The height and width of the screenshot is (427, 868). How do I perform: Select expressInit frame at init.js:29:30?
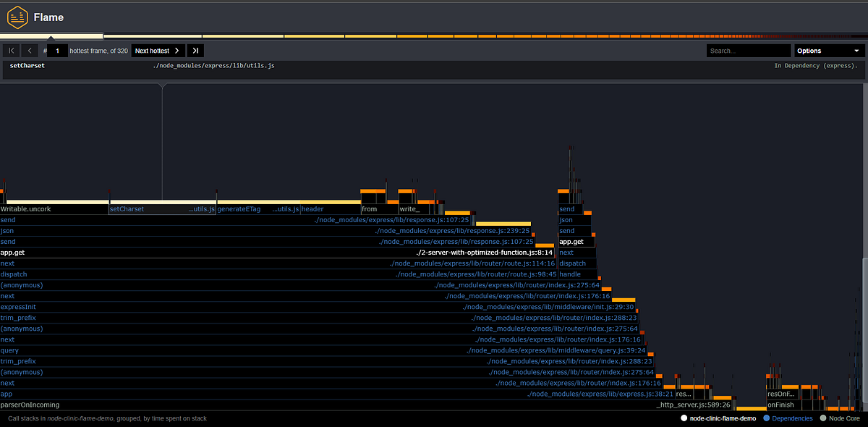tap(318, 307)
